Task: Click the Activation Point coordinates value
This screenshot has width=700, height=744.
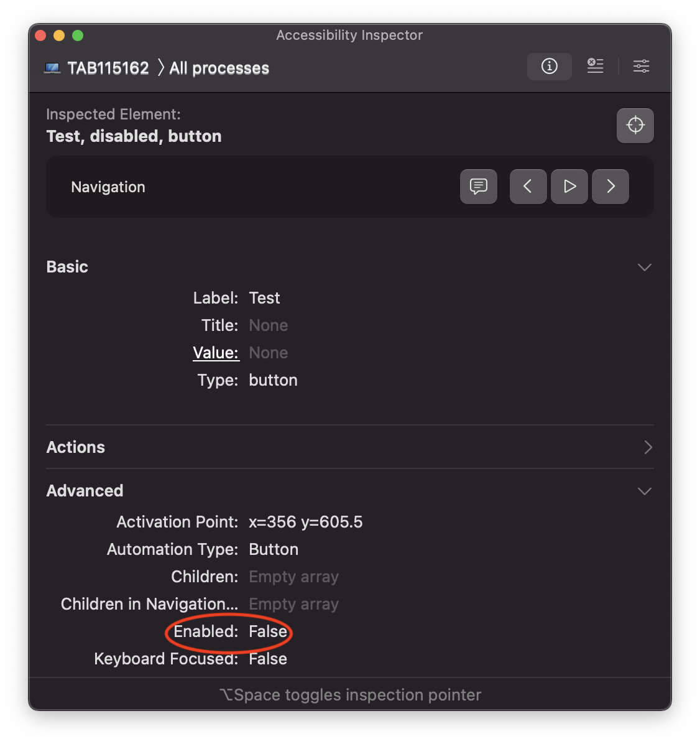Action: 305,522
